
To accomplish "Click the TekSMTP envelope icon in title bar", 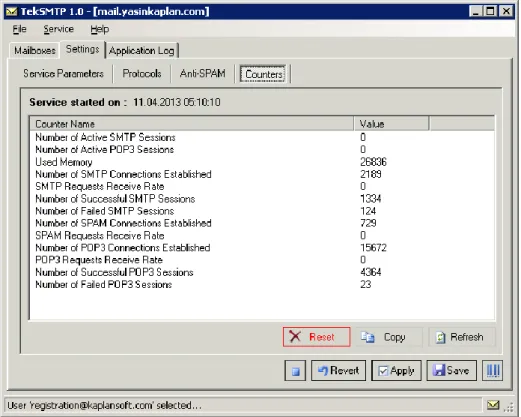I will click(12, 12).
